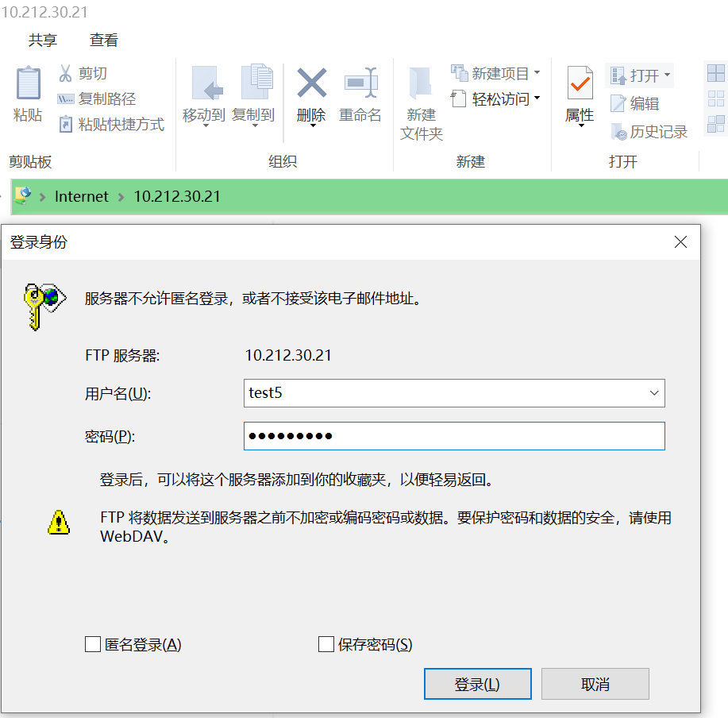Click the Cancel (取消) button
The image size is (728, 718).
click(x=595, y=684)
